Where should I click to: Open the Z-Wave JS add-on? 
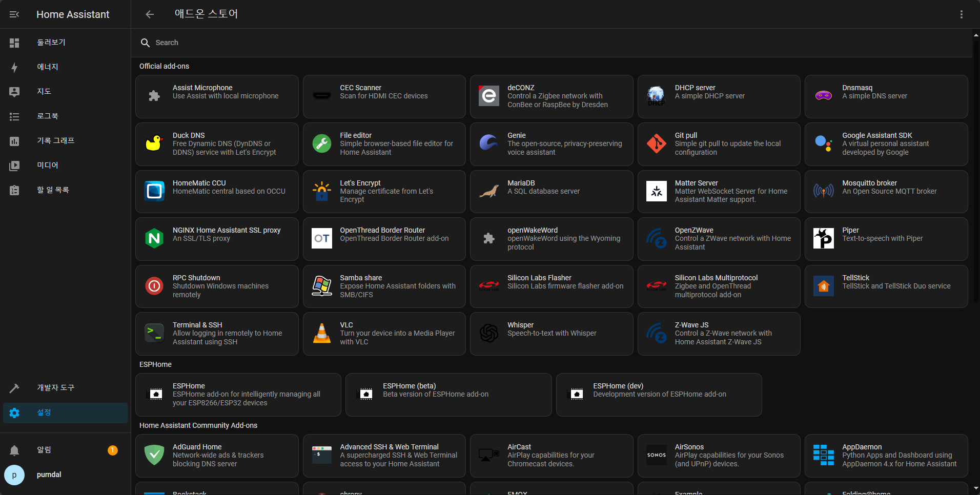click(x=719, y=334)
